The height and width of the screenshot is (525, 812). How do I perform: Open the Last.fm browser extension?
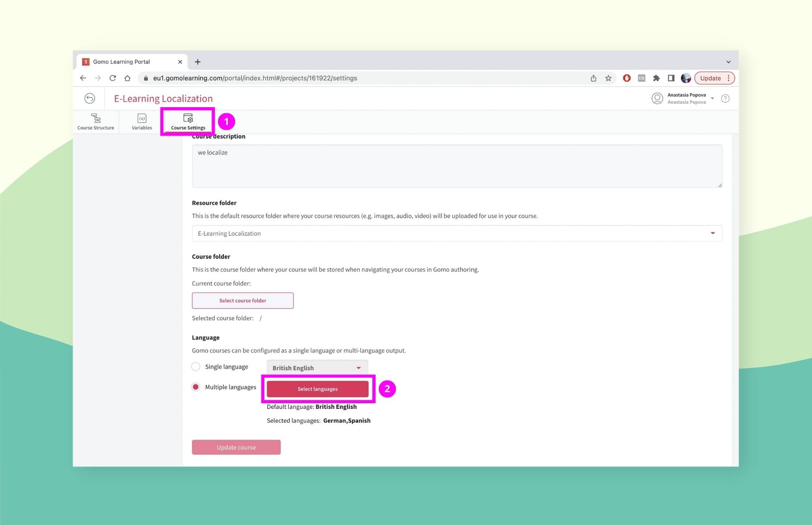(x=641, y=78)
